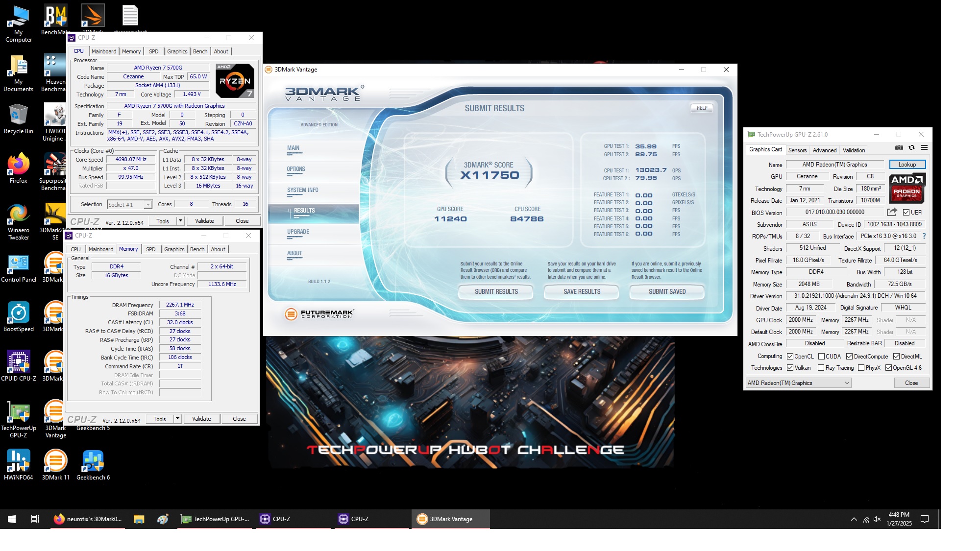Open the SPD tab in lower CPU-Z window
This screenshot has width=980, height=551.
[151, 249]
